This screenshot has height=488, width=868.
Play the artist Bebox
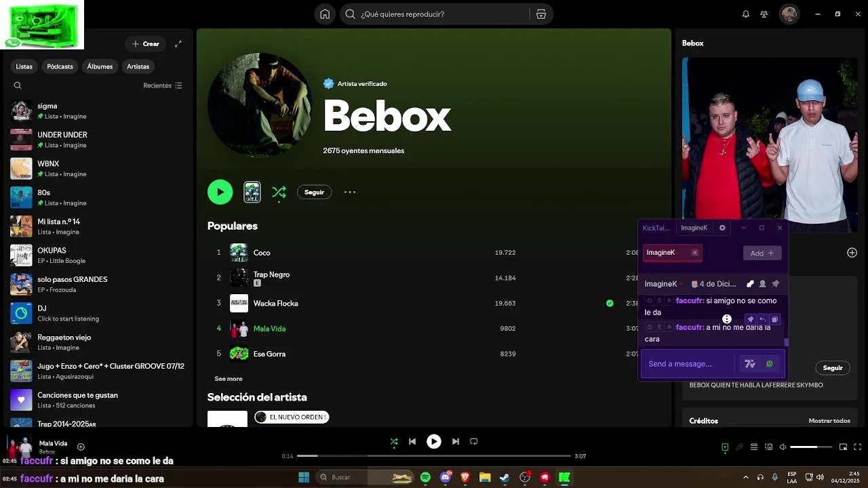pyautogui.click(x=220, y=192)
